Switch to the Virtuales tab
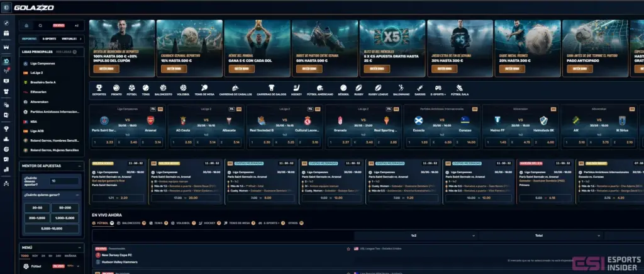The image size is (644, 274). pyautogui.click(x=69, y=38)
